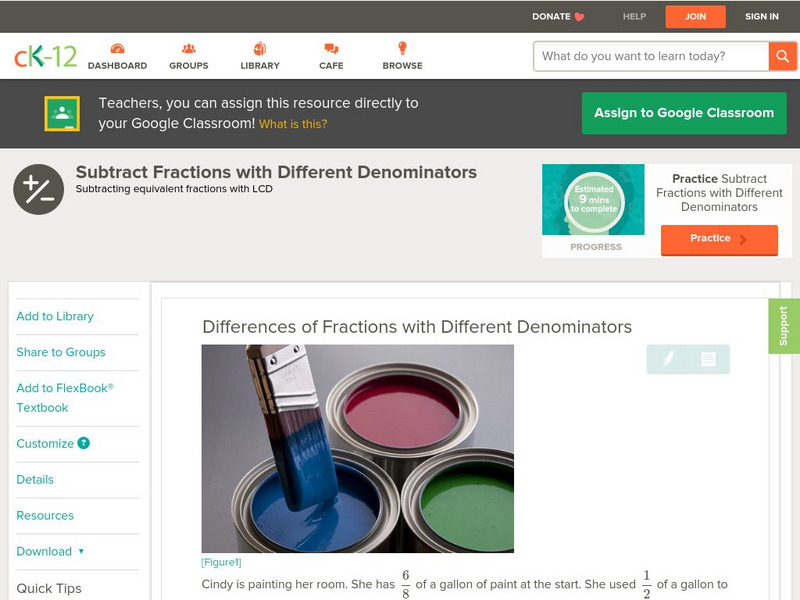Viewport: 800px width, 600px height.
Task: Click the PROGRESS label
Action: point(596,247)
